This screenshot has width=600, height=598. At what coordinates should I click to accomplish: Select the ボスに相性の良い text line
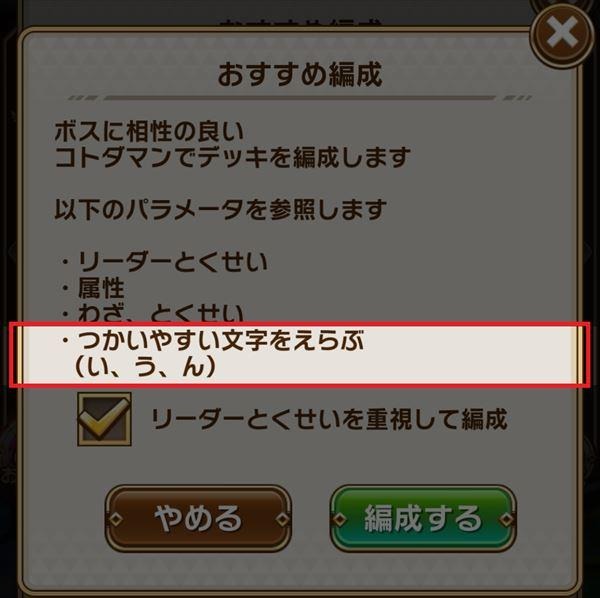click(149, 131)
